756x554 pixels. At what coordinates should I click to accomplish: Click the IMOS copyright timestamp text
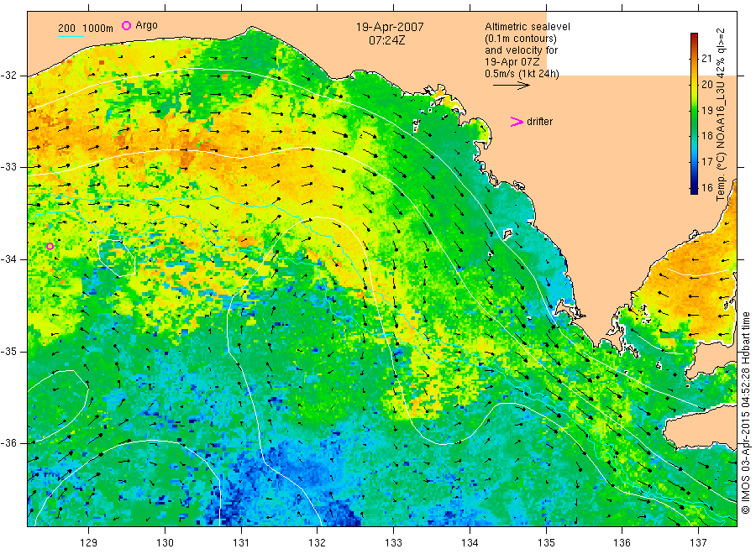point(746,412)
